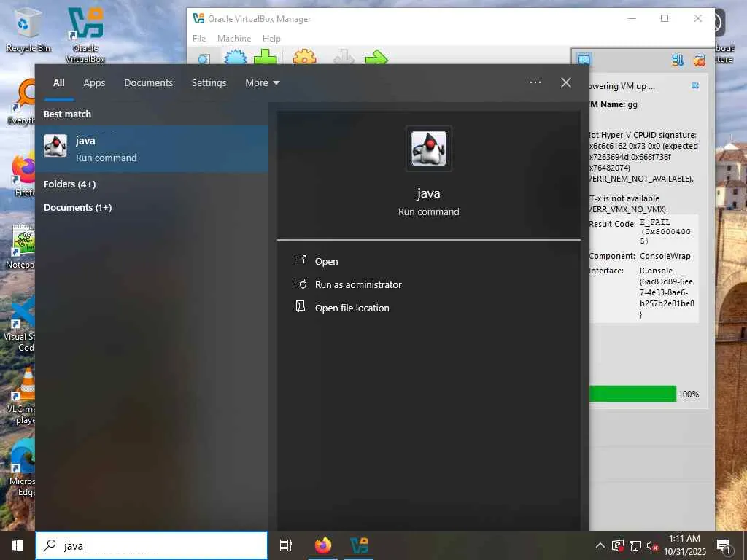Click Open for the java command
The image size is (747, 560).
click(326, 261)
